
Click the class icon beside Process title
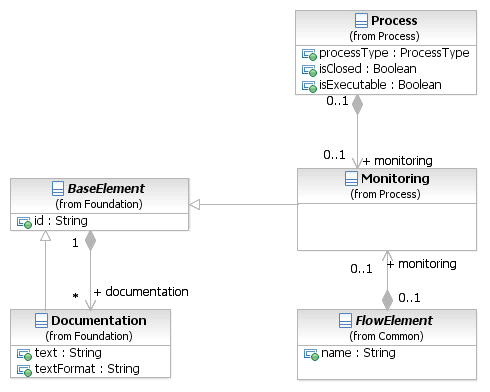pyautogui.click(x=361, y=21)
